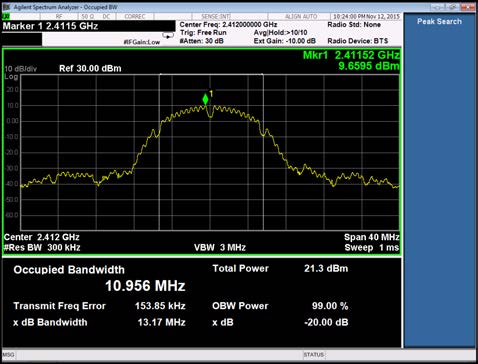Click the CORREC status indicator
The width and height of the screenshot is (478, 364).
135,16
